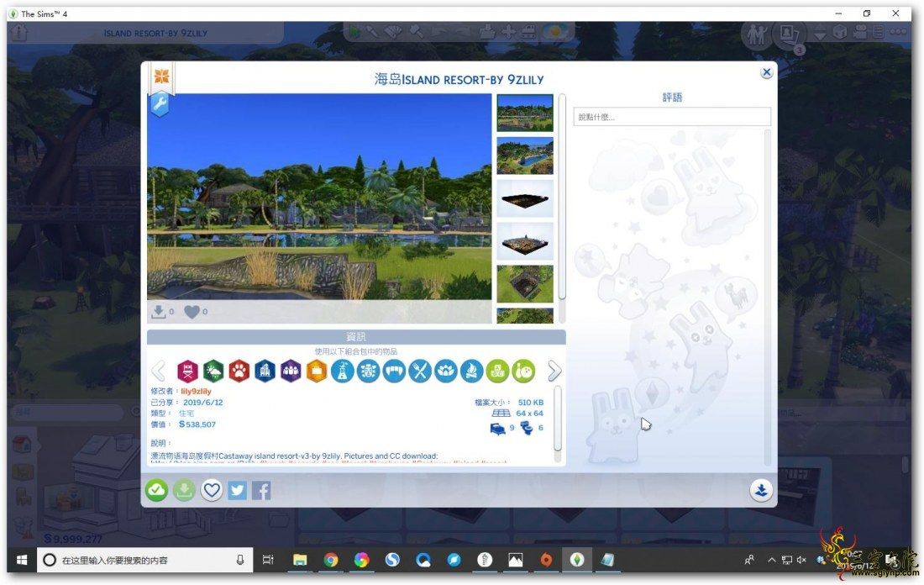Click the blue city buildings pack icon
Screen dimensions: 924x585
[x=265, y=371]
